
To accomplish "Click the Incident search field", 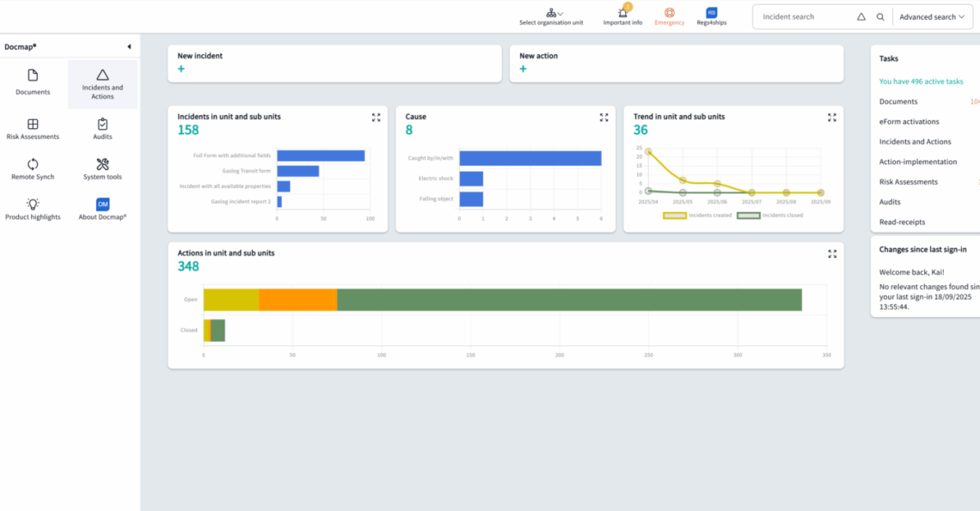I will (805, 17).
